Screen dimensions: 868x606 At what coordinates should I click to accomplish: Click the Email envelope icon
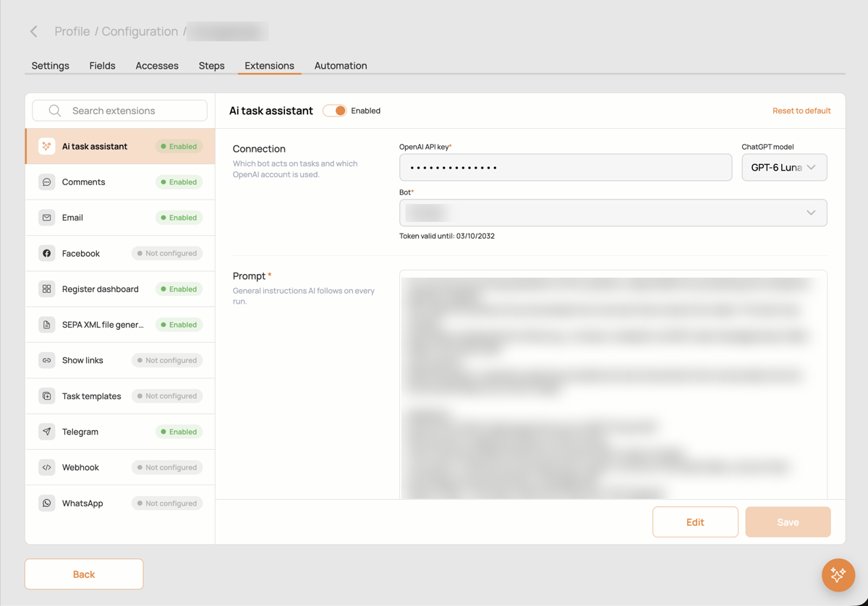[x=47, y=218]
